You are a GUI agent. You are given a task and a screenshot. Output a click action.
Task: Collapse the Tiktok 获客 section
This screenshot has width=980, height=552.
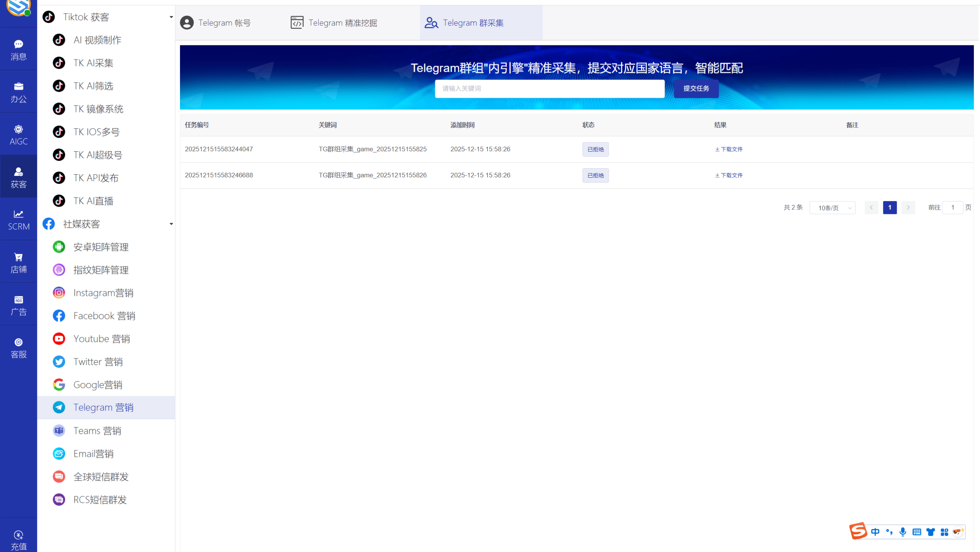[171, 17]
